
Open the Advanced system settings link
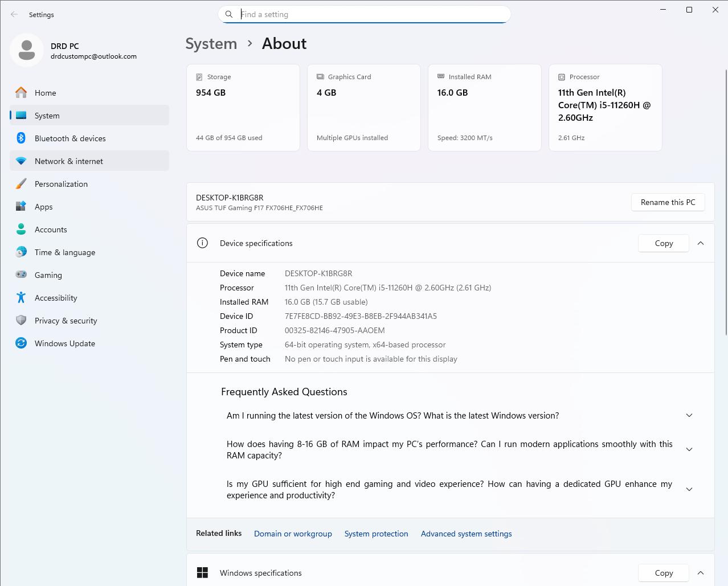tap(466, 534)
